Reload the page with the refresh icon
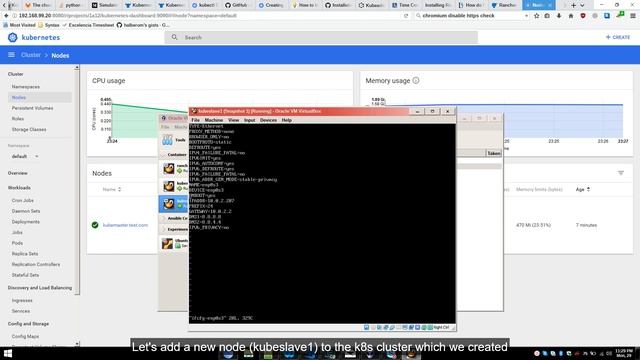640x360 pixels. click(x=406, y=16)
